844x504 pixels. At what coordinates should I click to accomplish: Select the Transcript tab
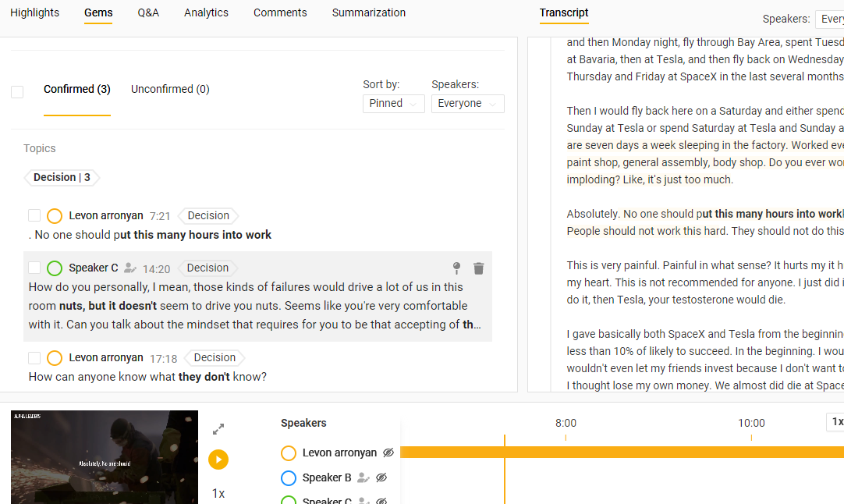pos(563,12)
